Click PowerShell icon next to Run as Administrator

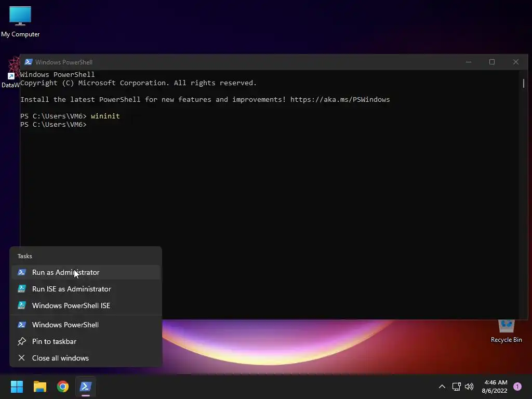click(22, 272)
